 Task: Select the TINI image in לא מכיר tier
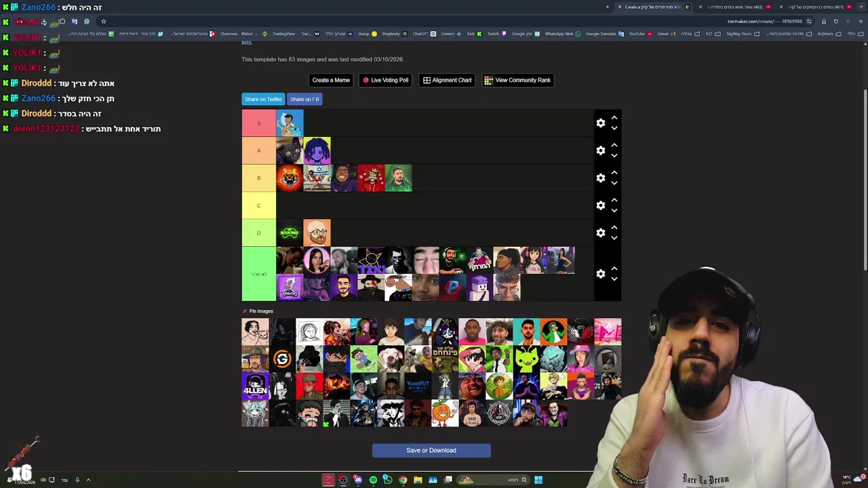pyautogui.click(x=371, y=260)
